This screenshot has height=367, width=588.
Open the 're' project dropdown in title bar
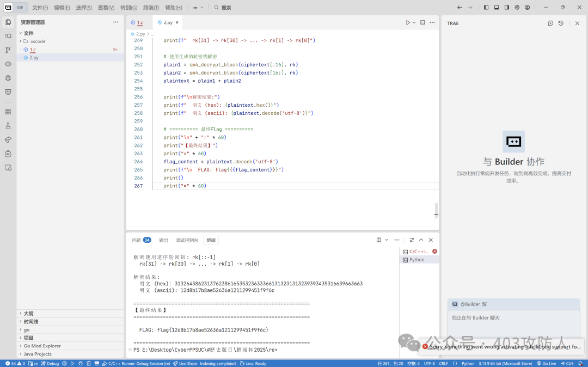[198, 8]
